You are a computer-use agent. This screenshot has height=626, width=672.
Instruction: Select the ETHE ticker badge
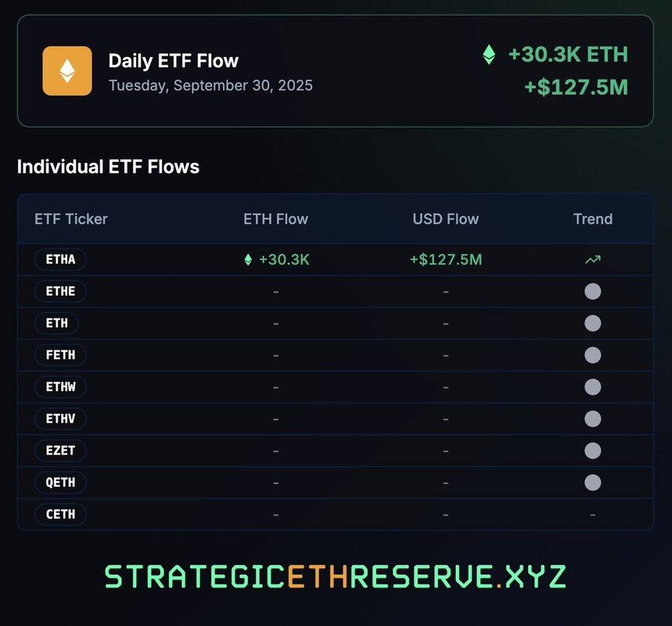(x=60, y=292)
